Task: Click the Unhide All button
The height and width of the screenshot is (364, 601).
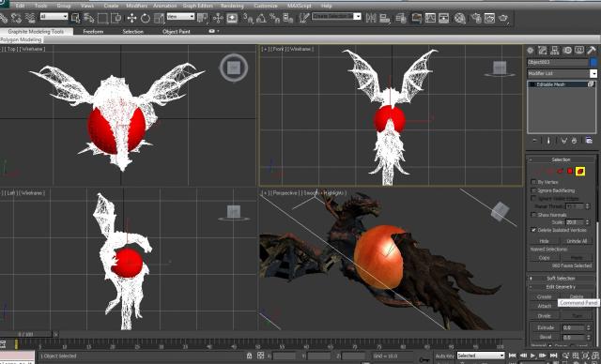Action: [x=577, y=241]
